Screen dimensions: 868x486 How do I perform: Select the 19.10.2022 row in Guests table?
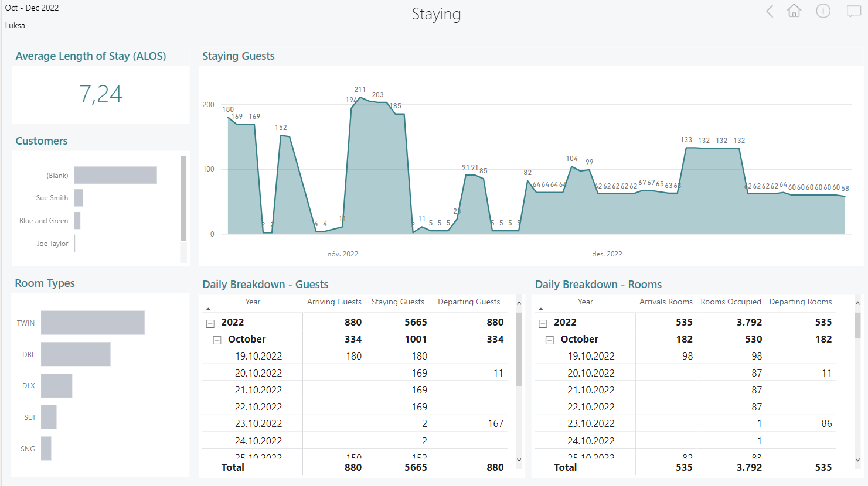coord(258,356)
